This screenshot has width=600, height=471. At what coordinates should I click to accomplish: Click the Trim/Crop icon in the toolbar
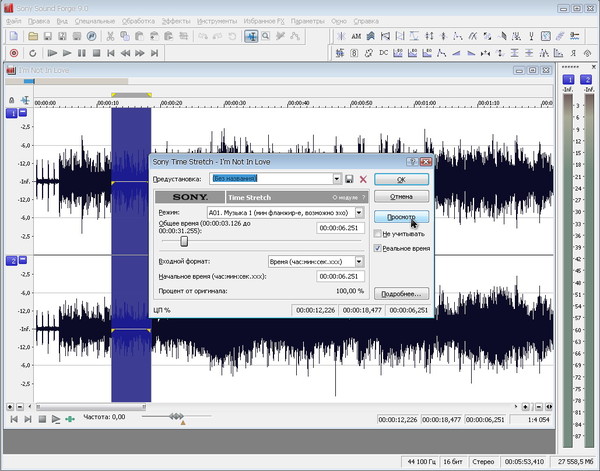pos(183,36)
